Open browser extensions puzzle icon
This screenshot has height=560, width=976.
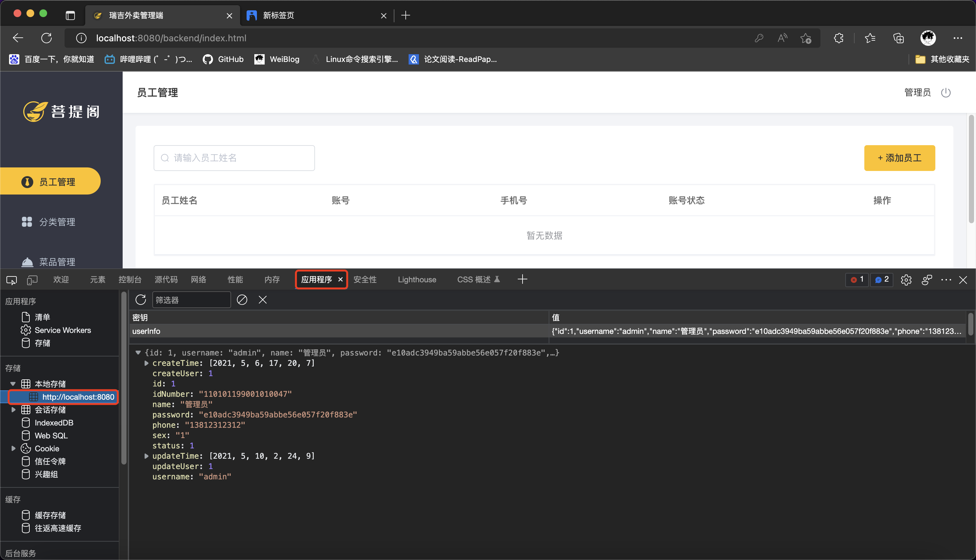click(x=838, y=38)
